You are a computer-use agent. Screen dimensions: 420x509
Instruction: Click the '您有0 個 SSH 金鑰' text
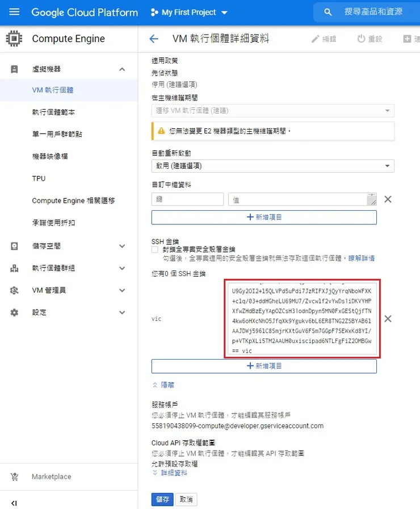(178, 274)
